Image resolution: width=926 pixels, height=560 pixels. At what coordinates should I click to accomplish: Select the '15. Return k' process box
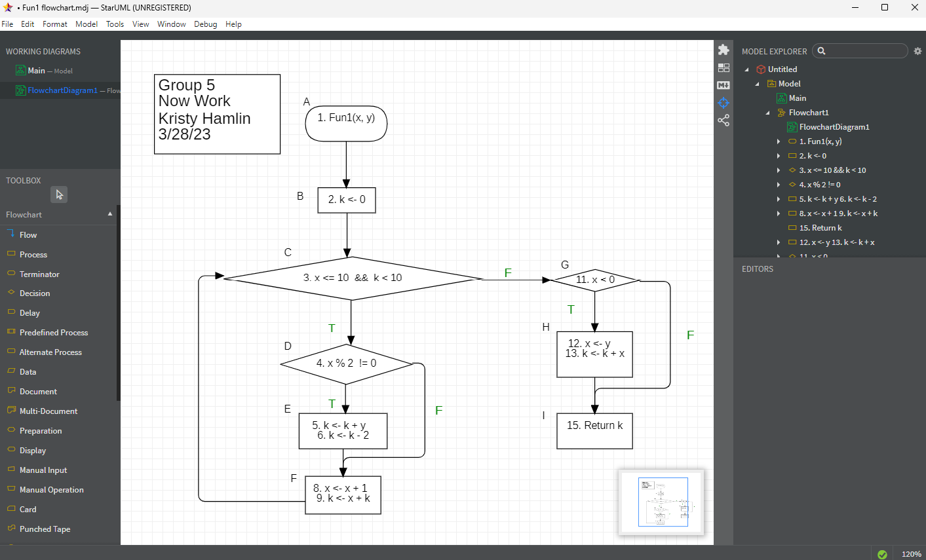pos(594,431)
